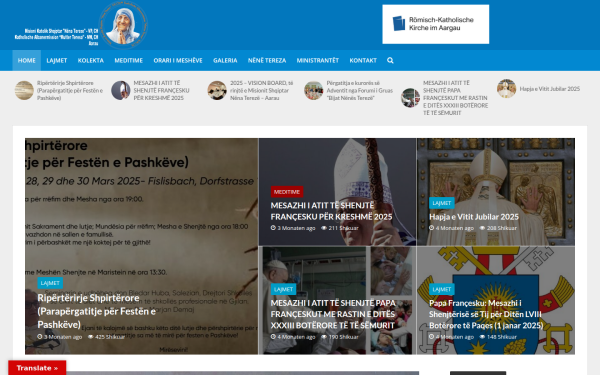
Task: Open ticker thumbnail for Ripërtërirje Shpirtërore
Action: [x=24, y=90]
